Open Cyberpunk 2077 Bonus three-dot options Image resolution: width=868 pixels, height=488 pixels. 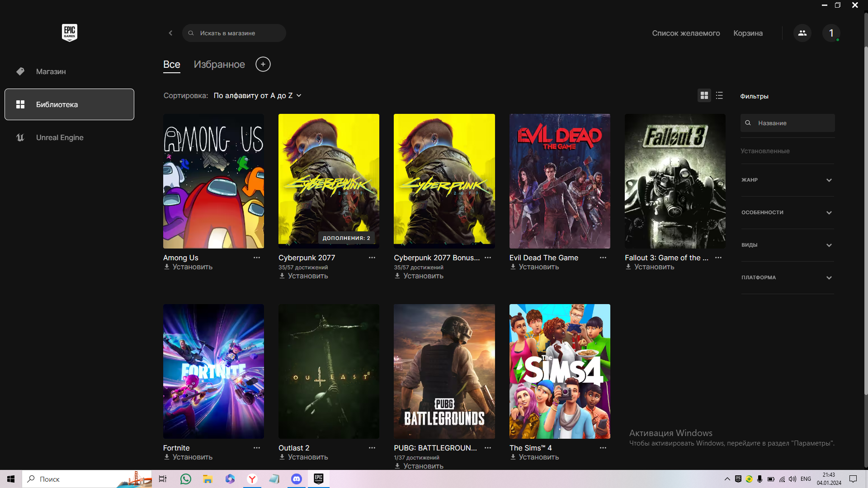tap(488, 258)
